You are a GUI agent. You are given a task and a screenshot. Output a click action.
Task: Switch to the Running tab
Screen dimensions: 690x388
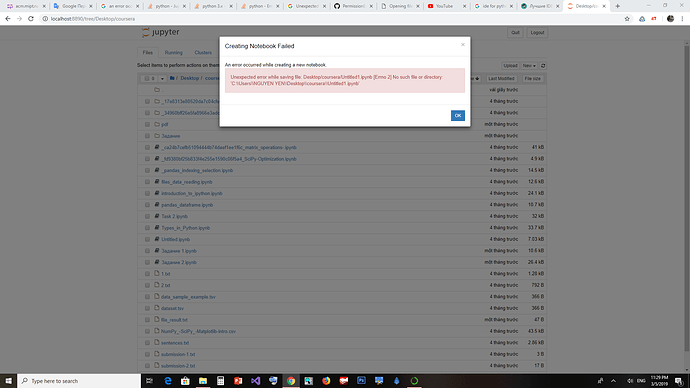point(173,52)
